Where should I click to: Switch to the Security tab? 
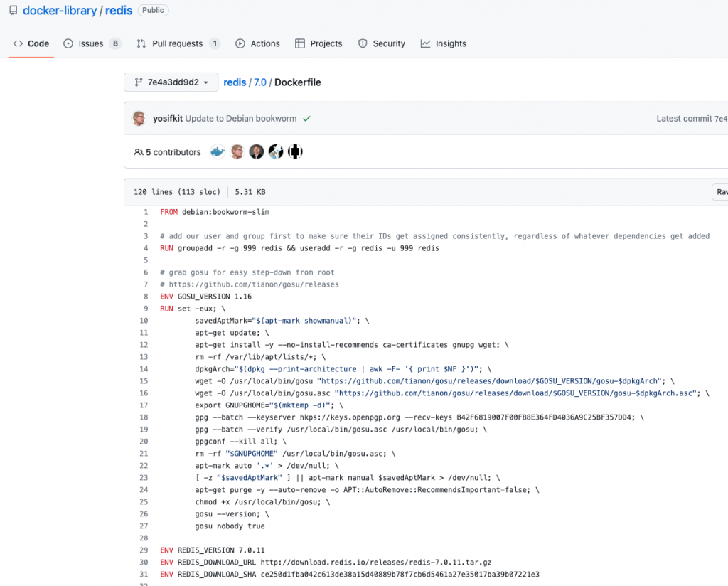tap(381, 43)
